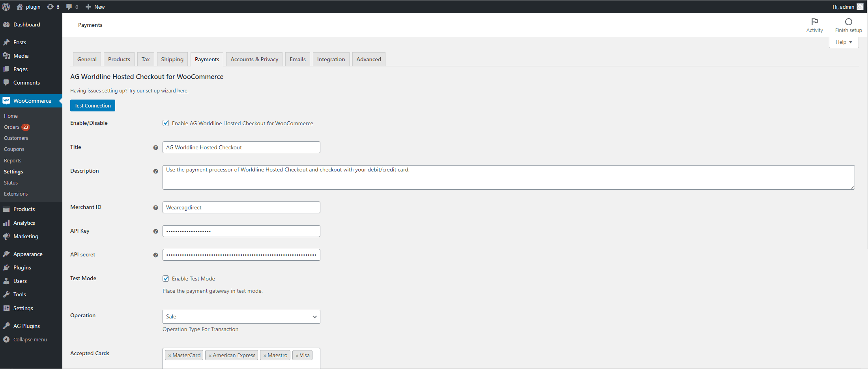
Task: Click the Analytics bar chart icon
Action: [6, 223]
